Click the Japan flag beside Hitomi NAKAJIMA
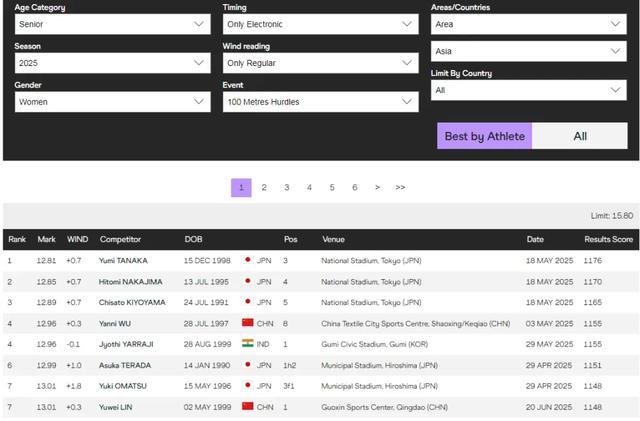 click(x=248, y=282)
